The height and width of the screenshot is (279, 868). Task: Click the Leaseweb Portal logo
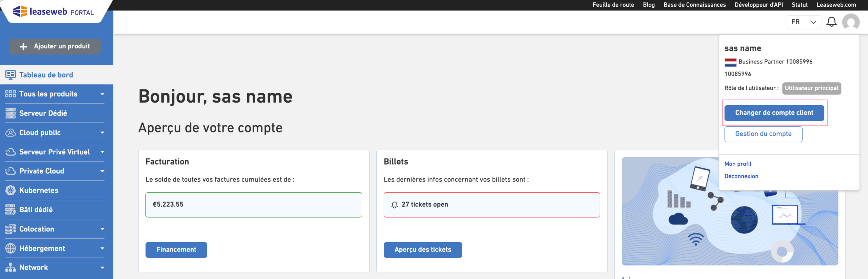[x=53, y=12]
